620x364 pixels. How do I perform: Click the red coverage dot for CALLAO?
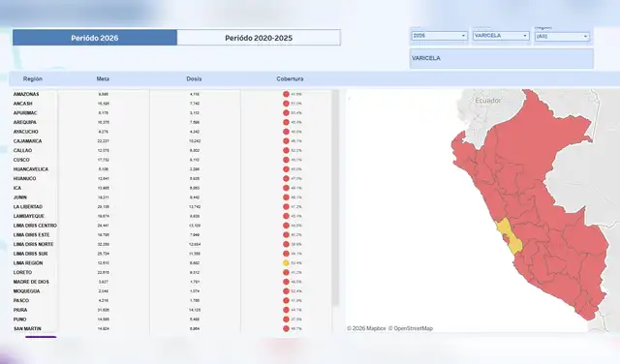(x=286, y=151)
